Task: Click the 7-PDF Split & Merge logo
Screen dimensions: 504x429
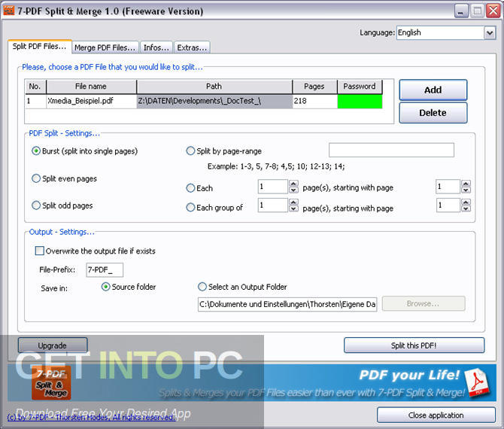Action: pyautogui.click(x=51, y=382)
